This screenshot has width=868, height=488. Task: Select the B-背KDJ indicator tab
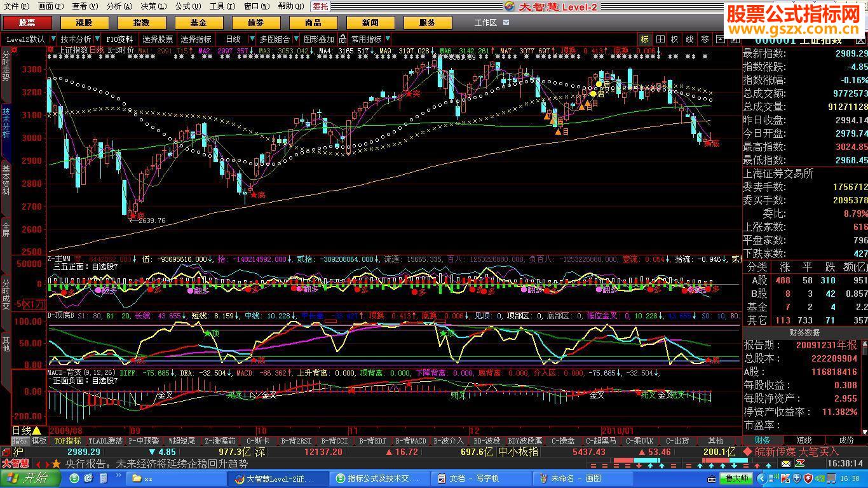[372, 440]
